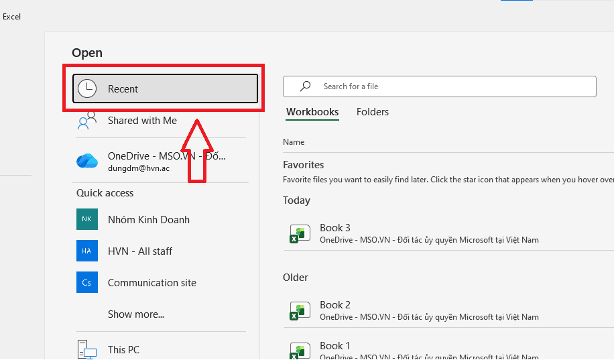
Task: Click Book 3's OneDrive location text
Action: [429, 240]
